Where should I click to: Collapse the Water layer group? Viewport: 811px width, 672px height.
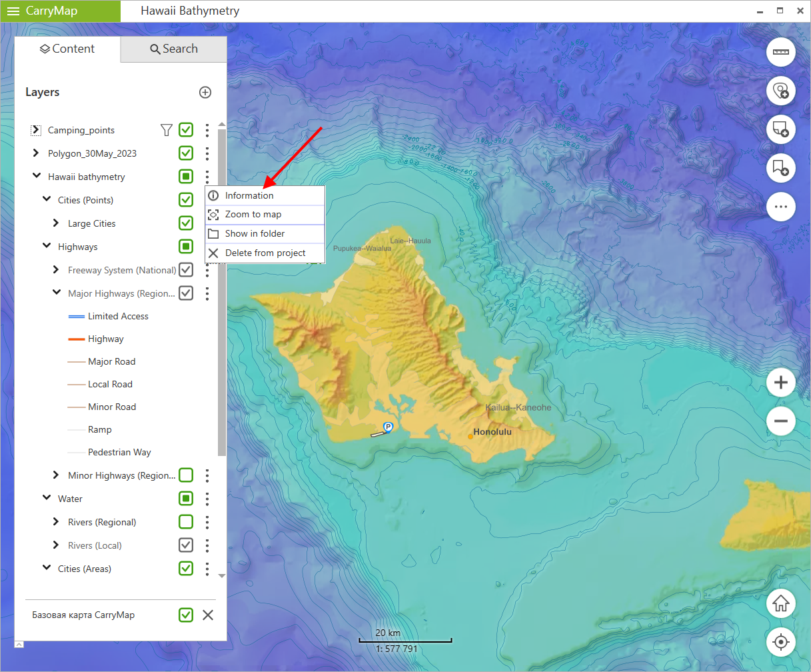coord(47,499)
